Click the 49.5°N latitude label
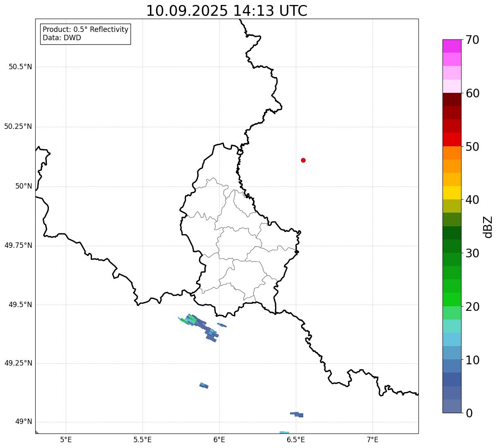 click(20, 305)
